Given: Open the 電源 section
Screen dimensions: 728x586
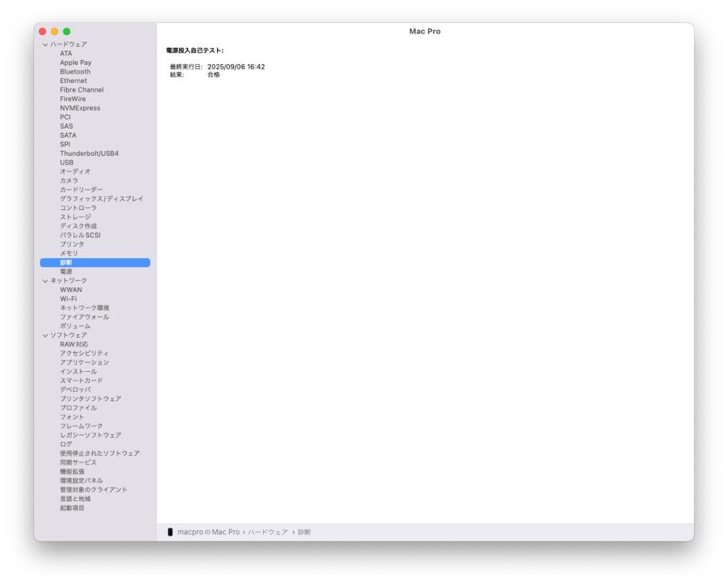Looking at the screenshot, I should (66, 271).
